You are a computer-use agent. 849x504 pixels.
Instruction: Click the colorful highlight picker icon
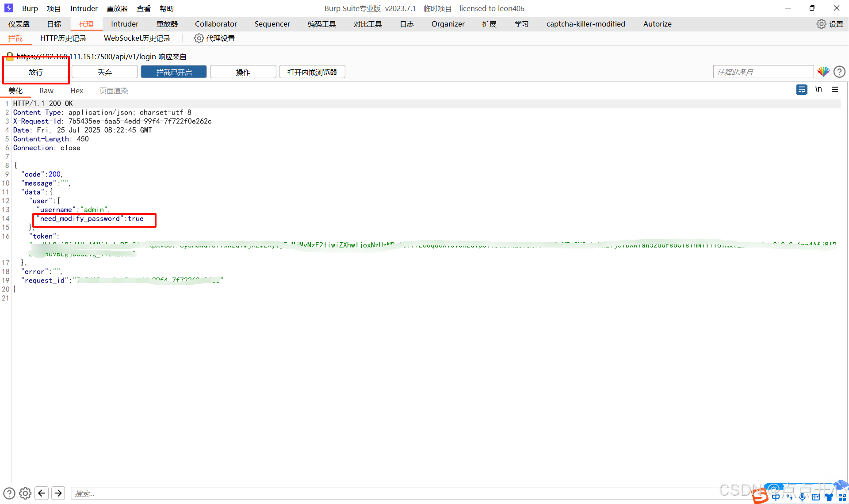[x=823, y=72]
